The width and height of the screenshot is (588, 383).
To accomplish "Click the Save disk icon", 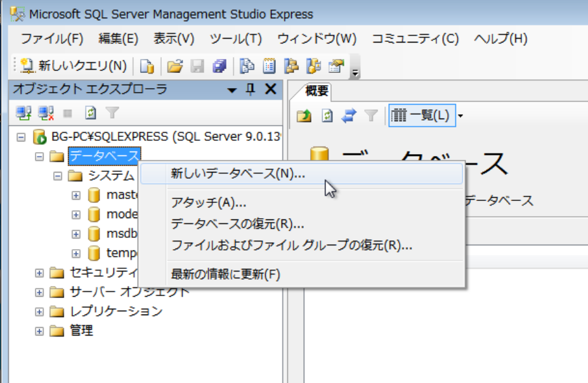I will click(197, 66).
